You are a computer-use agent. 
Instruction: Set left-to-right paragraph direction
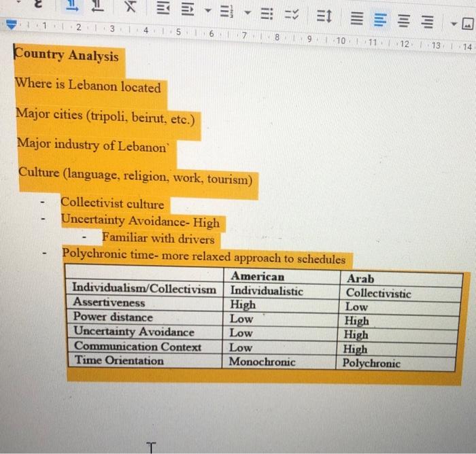(x=72, y=5)
